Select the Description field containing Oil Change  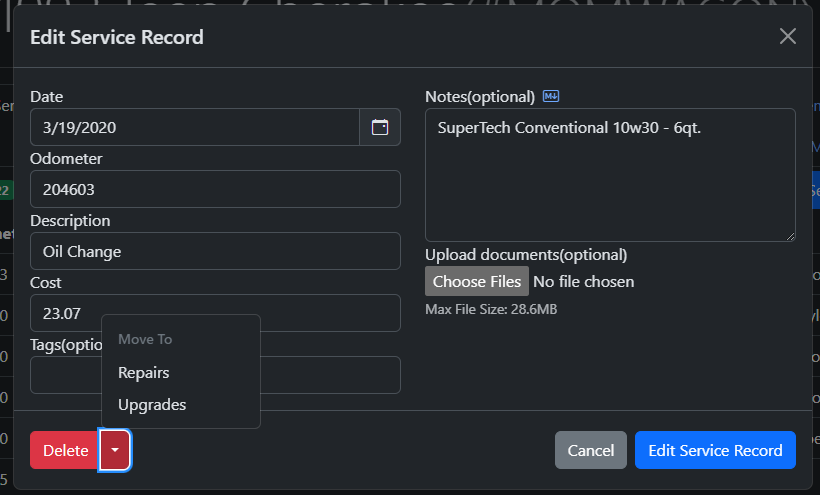pyautogui.click(x=215, y=251)
